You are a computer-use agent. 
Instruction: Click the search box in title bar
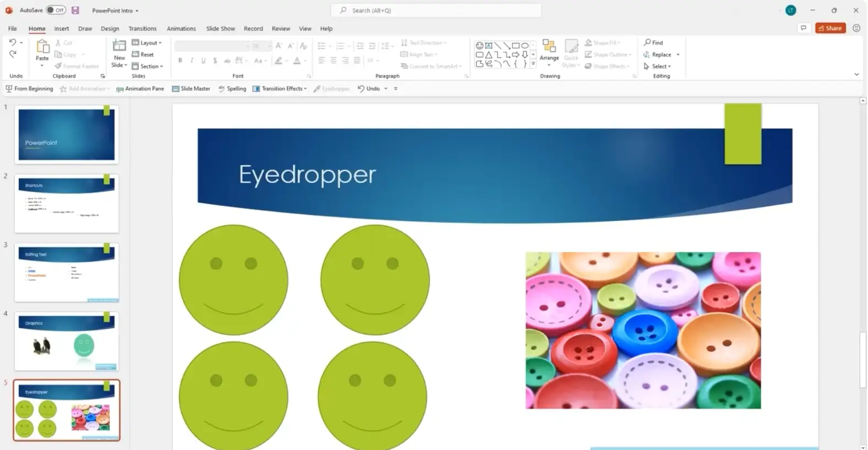(x=436, y=10)
